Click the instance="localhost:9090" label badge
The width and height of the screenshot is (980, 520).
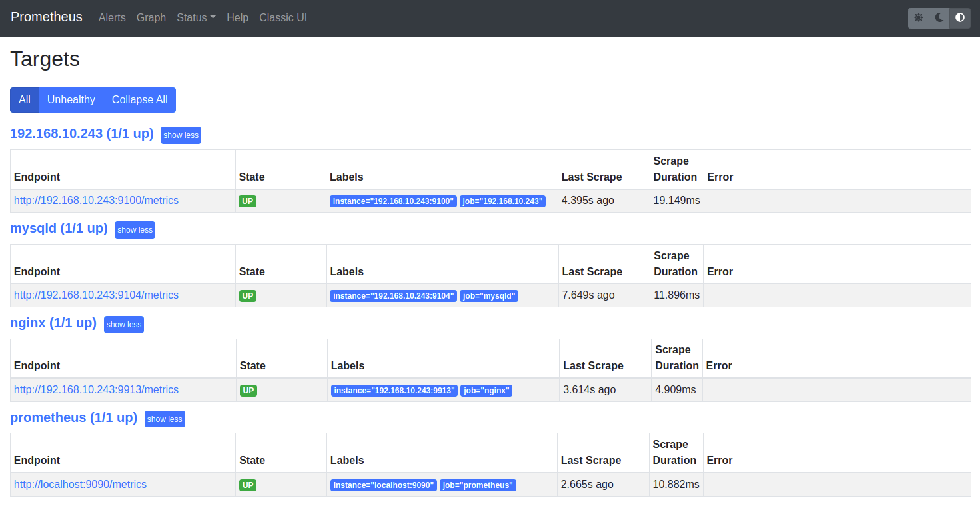[x=384, y=485]
